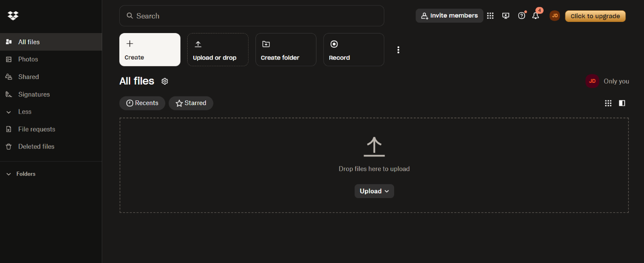This screenshot has height=263, width=644.
Task: Open the Signatures section
Action: 34,94
